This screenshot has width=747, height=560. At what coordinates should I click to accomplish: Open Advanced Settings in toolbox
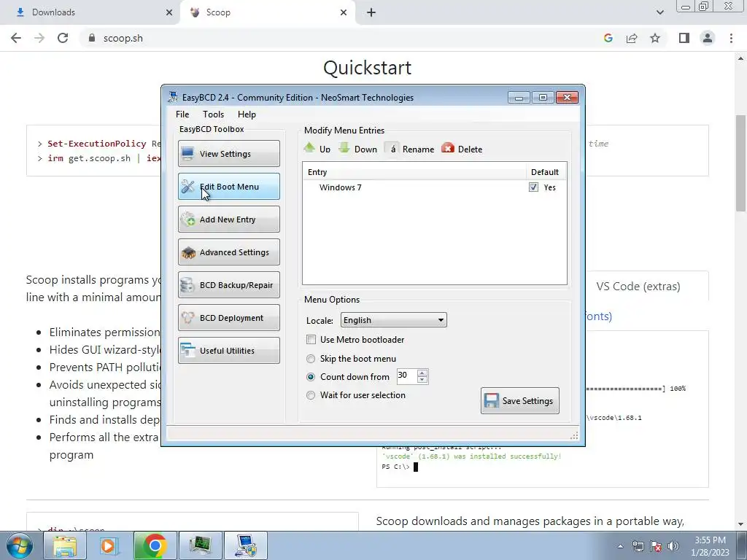pyautogui.click(x=228, y=252)
